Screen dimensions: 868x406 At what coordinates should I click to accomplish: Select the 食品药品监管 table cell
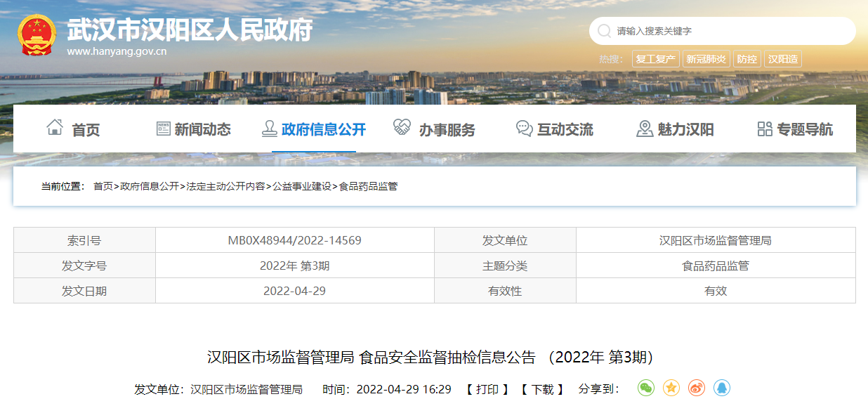coord(716,266)
